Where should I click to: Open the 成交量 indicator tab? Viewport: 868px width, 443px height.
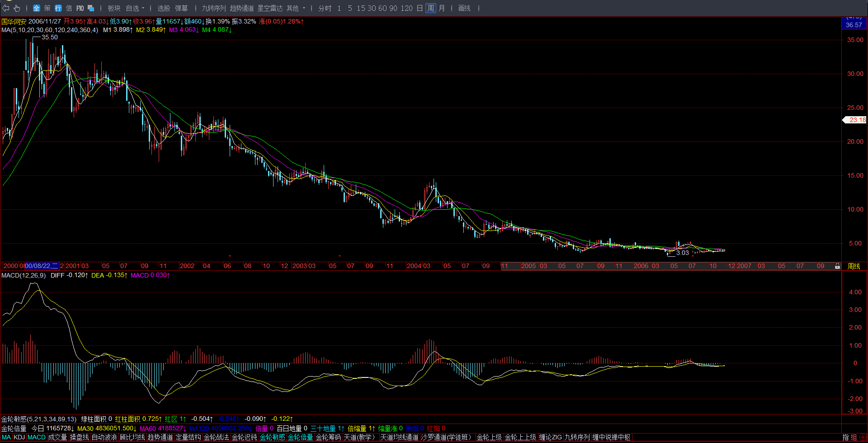coord(57,437)
